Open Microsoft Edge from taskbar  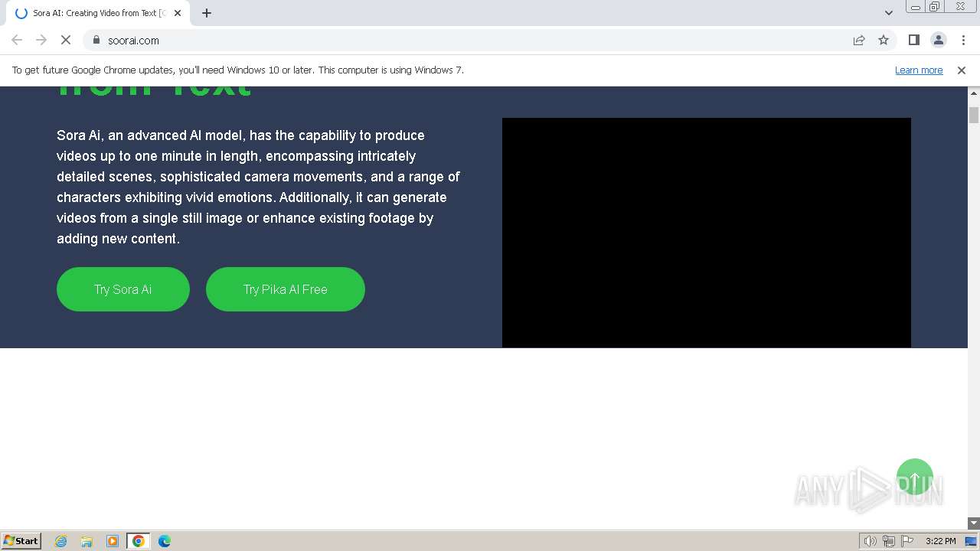pyautogui.click(x=165, y=541)
